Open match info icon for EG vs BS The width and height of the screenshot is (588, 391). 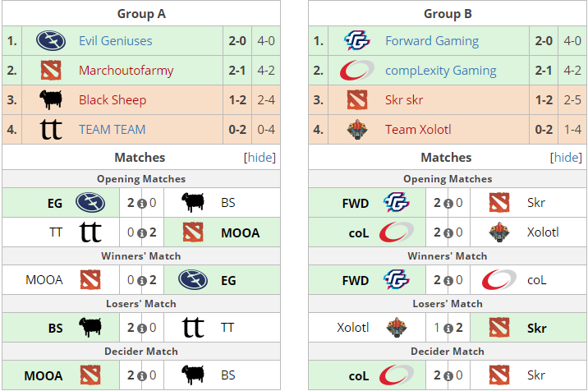(x=142, y=204)
